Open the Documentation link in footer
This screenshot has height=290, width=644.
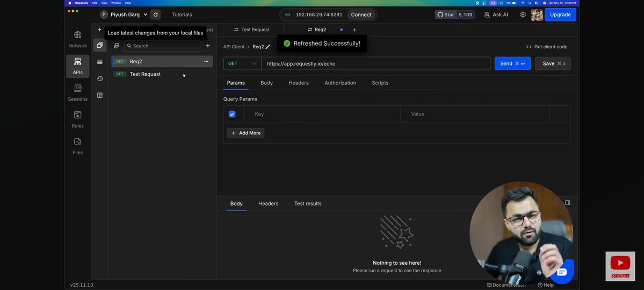click(506, 285)
